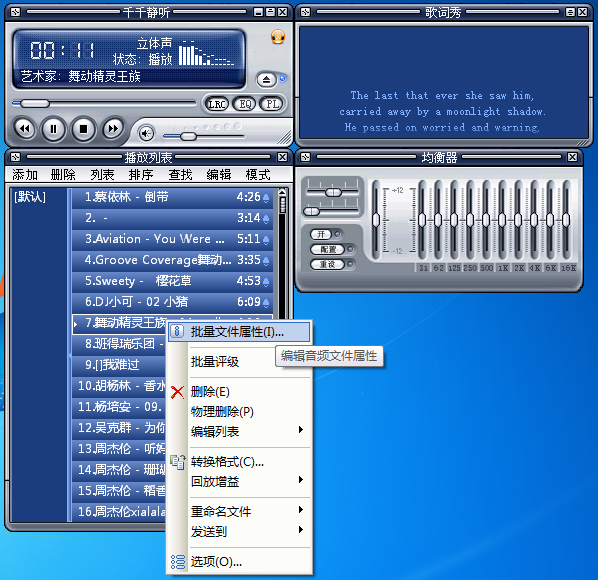Screen dimensions: 598x580
Task: Open equalizer 配置 presets button
Action: tap(328, 249)
